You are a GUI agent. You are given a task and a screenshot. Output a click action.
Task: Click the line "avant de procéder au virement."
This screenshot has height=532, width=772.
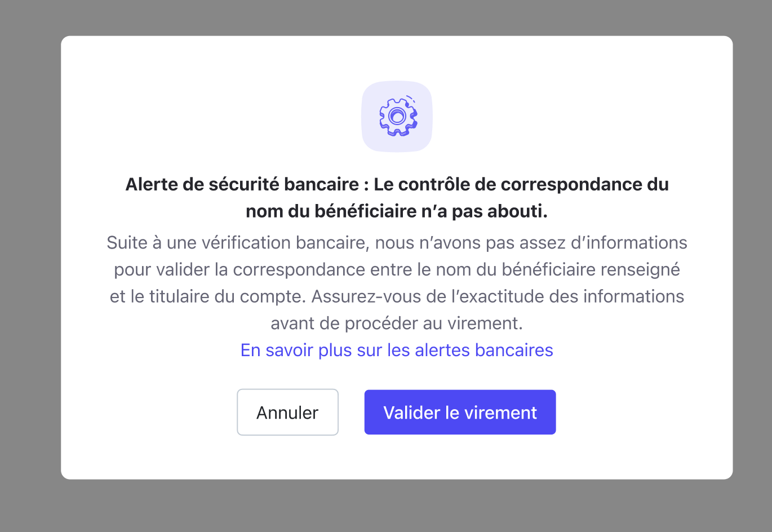click(397, 323)
